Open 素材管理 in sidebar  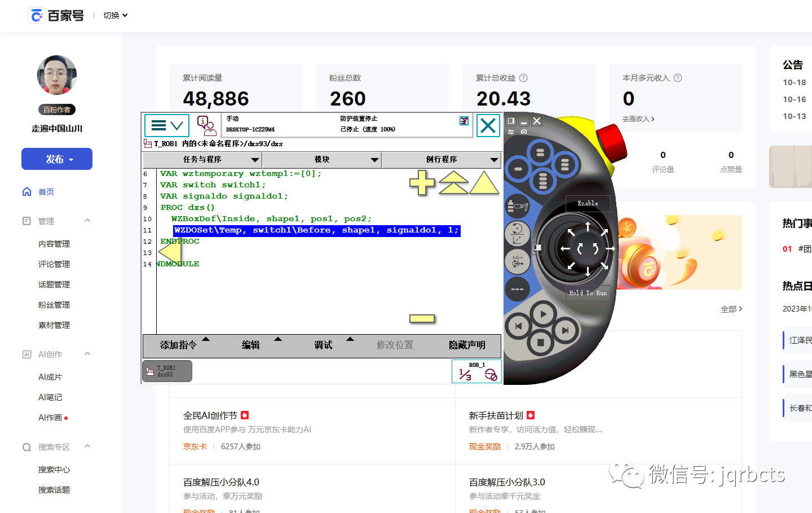(x=54, y=325)
